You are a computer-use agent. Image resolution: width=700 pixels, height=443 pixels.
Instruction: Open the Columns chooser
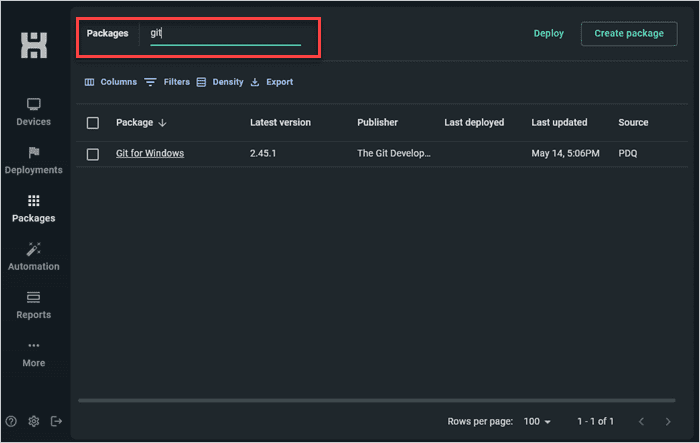(111, 82)
